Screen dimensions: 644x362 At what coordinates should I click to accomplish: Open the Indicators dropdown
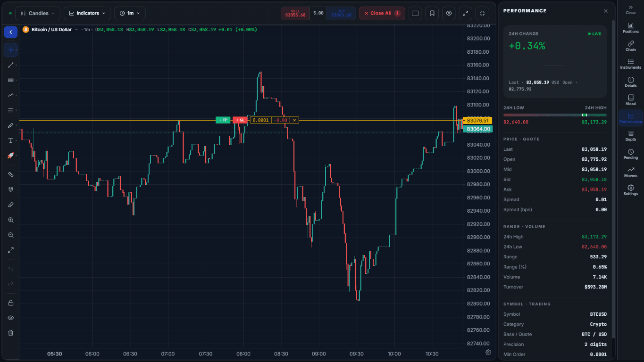[87, 13]
